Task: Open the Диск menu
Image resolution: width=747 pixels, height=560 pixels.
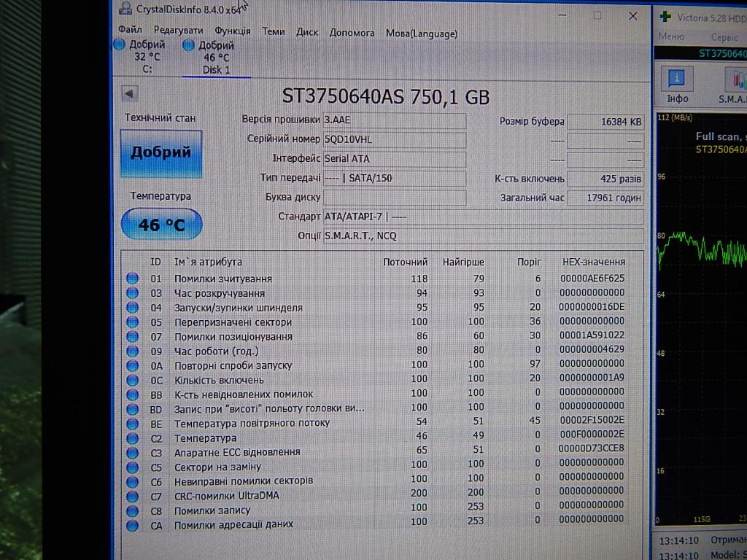Action: (x=307, y=32)
